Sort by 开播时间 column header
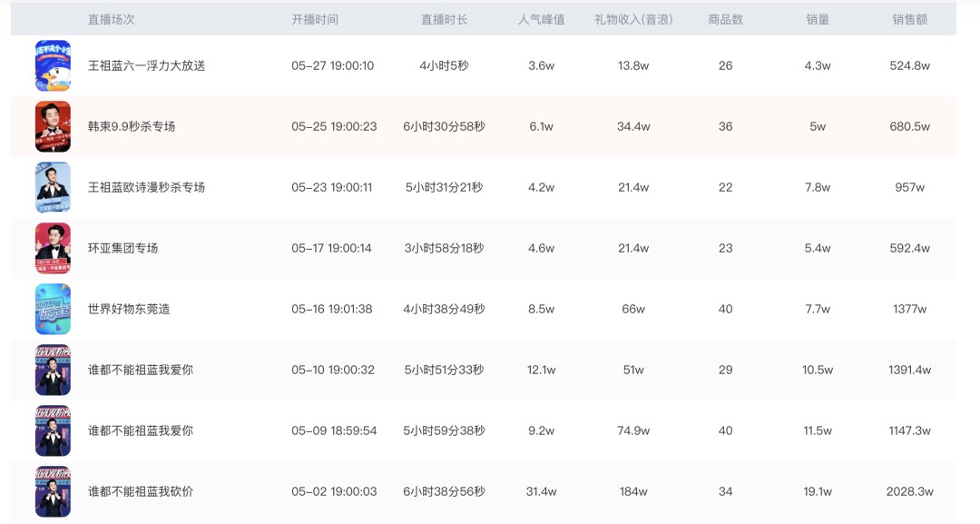This screenshot has height=524, width=980. pos(314,19)
